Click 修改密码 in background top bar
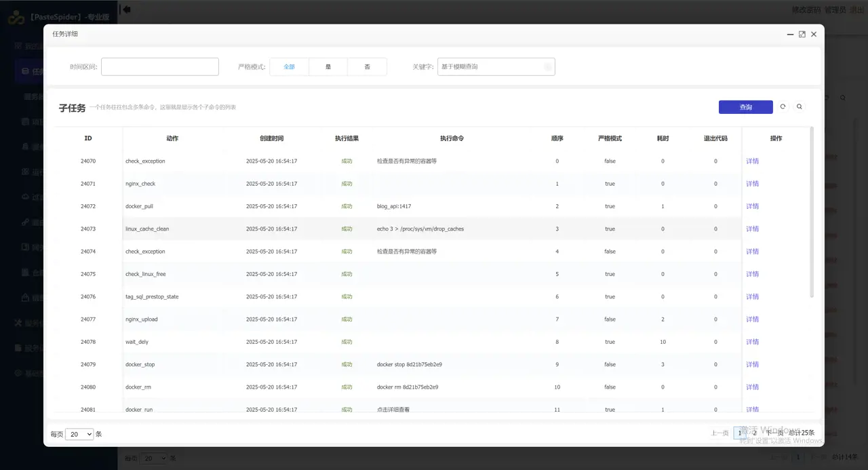 pyautogui.click(x=806, y=9)
